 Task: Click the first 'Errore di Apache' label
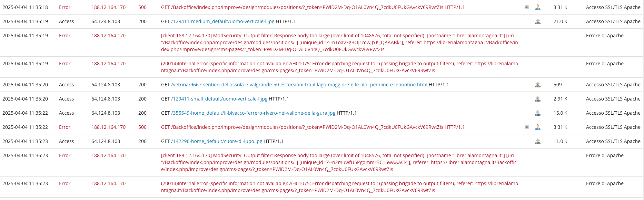coord(605,36)
